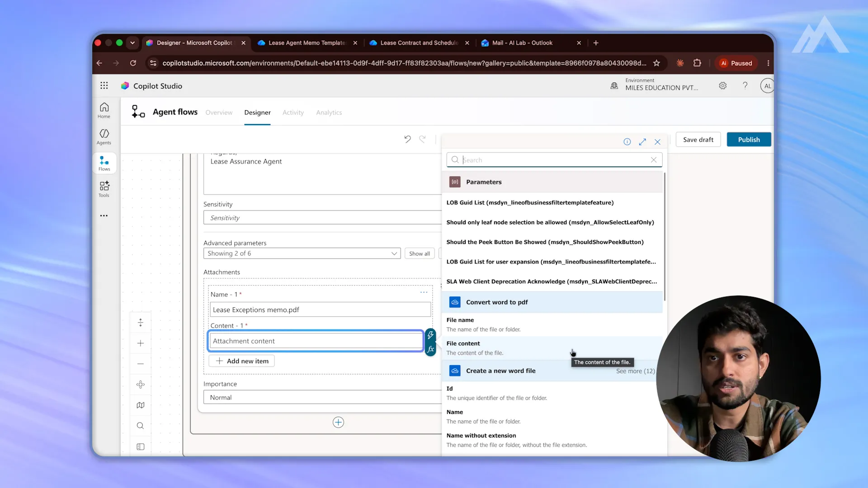Viewport: 868px width, 488px height.
Task: Add new item to Attachments
Action: (x=242, y=361)
